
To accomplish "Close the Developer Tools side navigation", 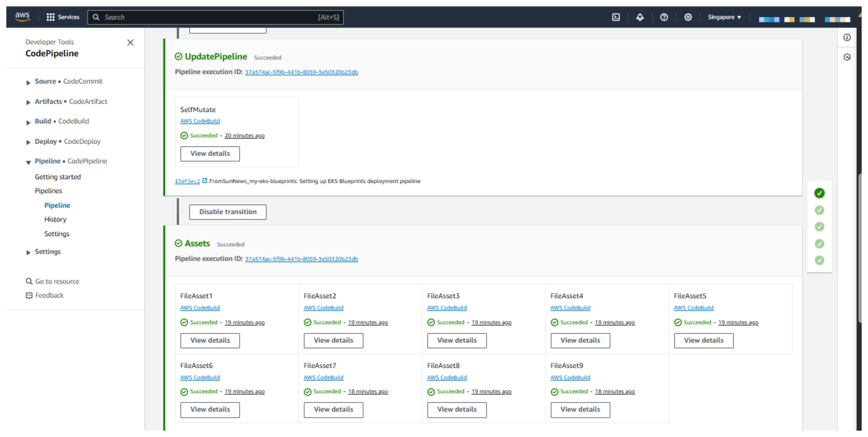I will click(x=130, y=42).
